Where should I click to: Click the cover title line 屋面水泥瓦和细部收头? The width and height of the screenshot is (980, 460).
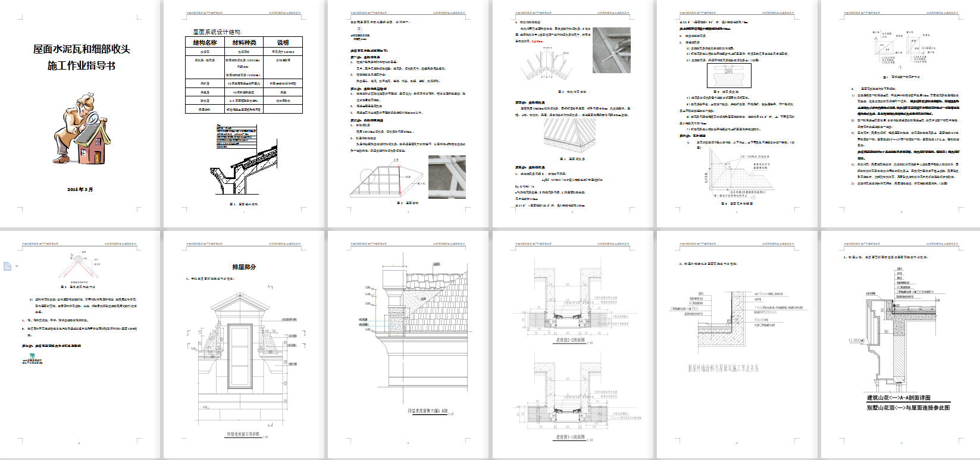pyautogui.click(x=82, y=49)
